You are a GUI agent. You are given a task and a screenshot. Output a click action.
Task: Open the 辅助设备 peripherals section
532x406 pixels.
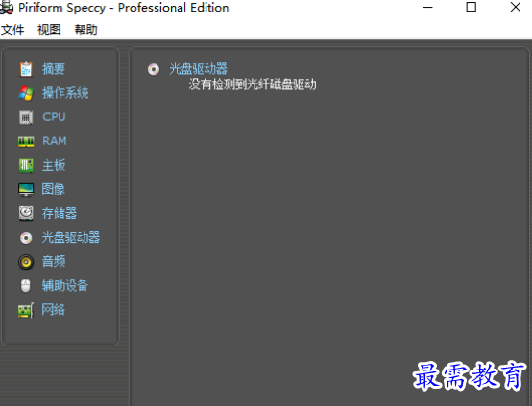pos(65,286)
